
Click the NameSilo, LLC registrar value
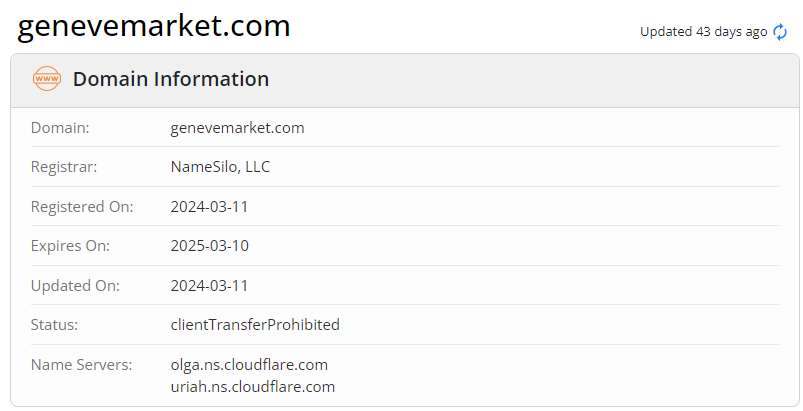click(x=221, y=167)
